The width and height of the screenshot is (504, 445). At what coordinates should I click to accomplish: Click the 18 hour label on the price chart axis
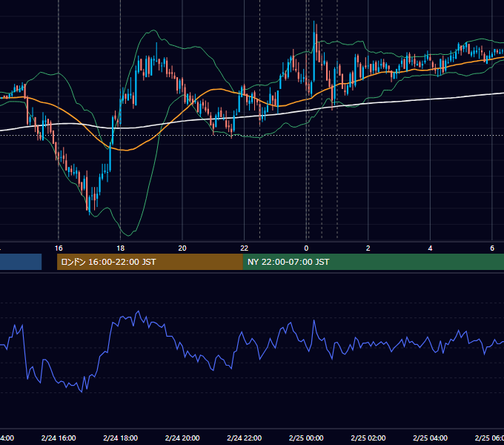click(x=121, y=248)
